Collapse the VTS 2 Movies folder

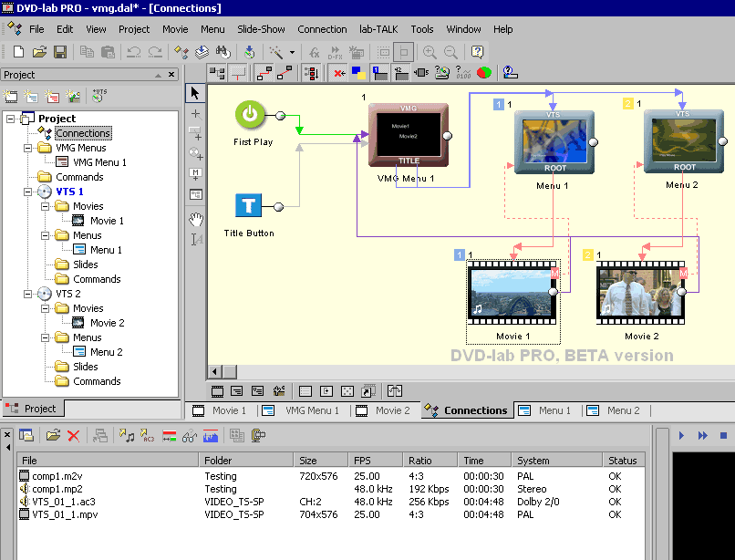click(45, 308)
